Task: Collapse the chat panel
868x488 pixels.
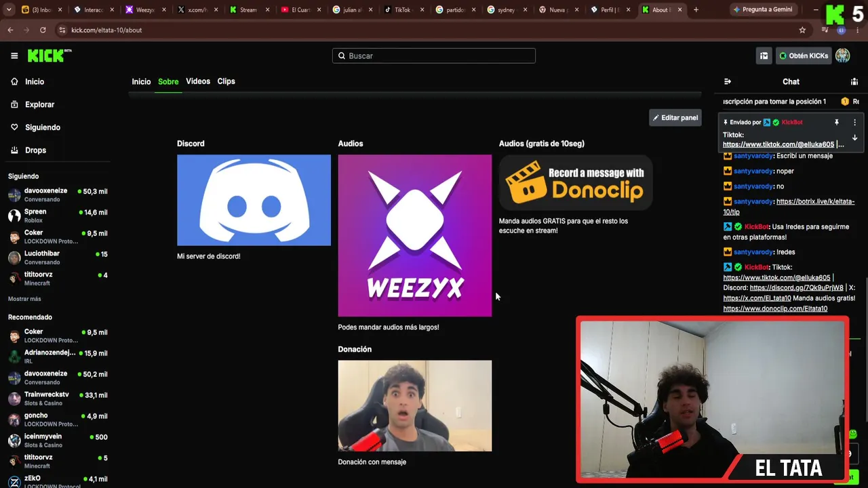Action: pyautogui.click(x=728, y=81)
